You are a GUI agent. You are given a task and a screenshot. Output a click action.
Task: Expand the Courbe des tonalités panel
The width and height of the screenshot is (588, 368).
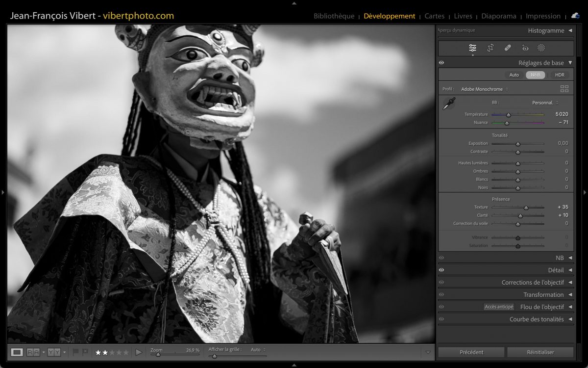pyautogui.click(x=537, y=319)
